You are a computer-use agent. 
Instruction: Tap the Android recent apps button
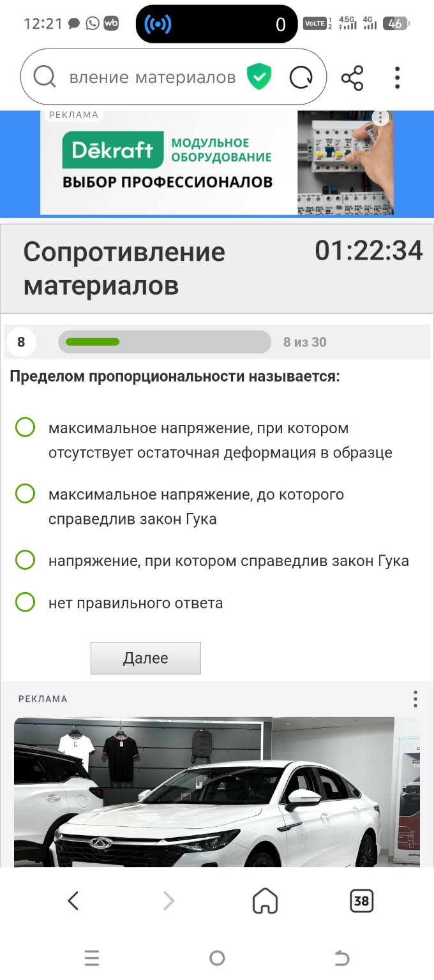pyautogui.click(x=92, y=958)
